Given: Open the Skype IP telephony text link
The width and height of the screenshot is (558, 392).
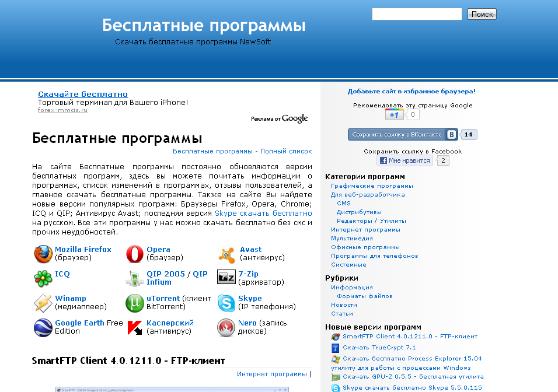Looking at the screenshot, I should tap(250, 299).
